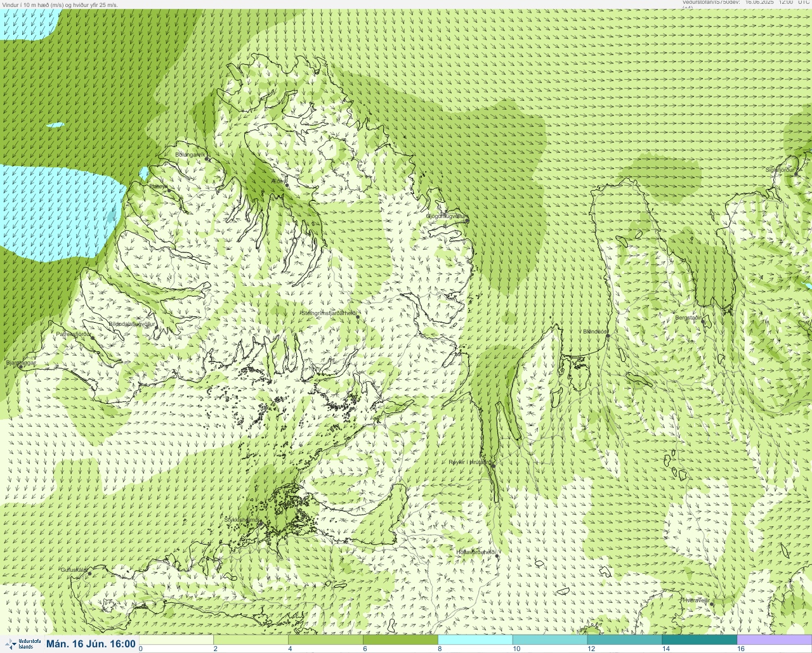Pick the 4–6 m/s green legend swatch

325,640
